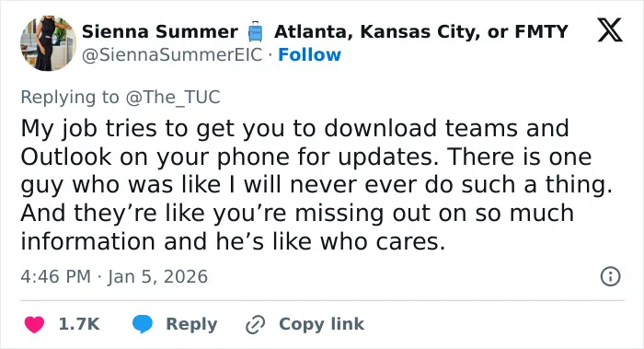Open Sienna Summer's profile picture

point(48,43)
